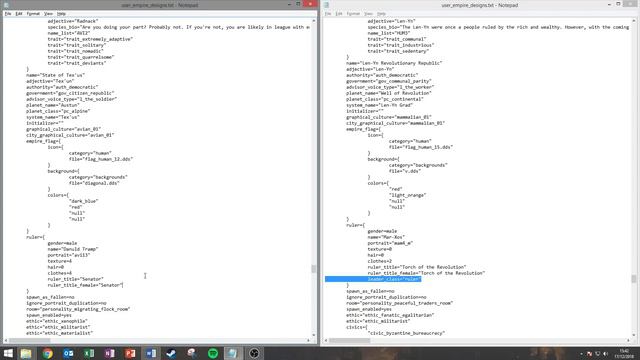Viewport: 640px width, 360px height.
Task: Click right window scroll-down arrow
Action: (633, 335)
